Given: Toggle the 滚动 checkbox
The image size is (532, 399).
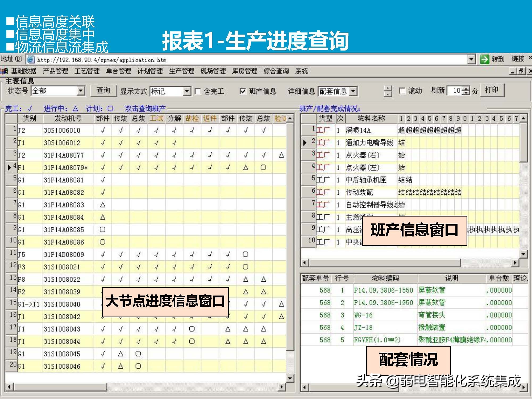Looking at the screenshot, I should [x=402, y=91].
